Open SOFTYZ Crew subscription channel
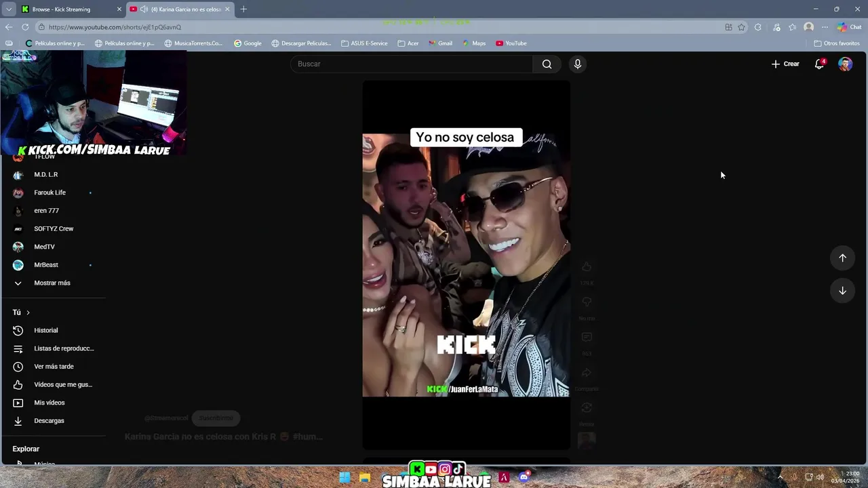Image resolution: width=868 pixels, height=488 pixels. (x=53, y=229)
